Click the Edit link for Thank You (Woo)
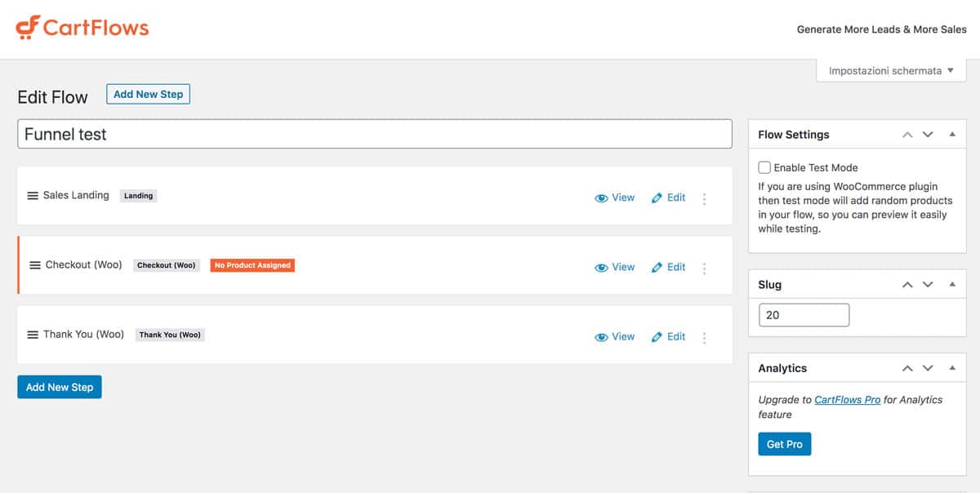The image size is (980, 493). [676, 336]
